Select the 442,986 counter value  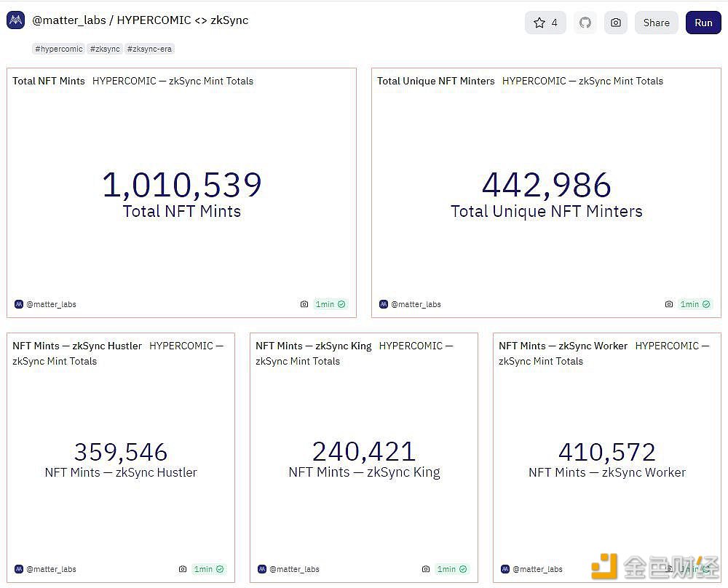(x=547, y=185)
